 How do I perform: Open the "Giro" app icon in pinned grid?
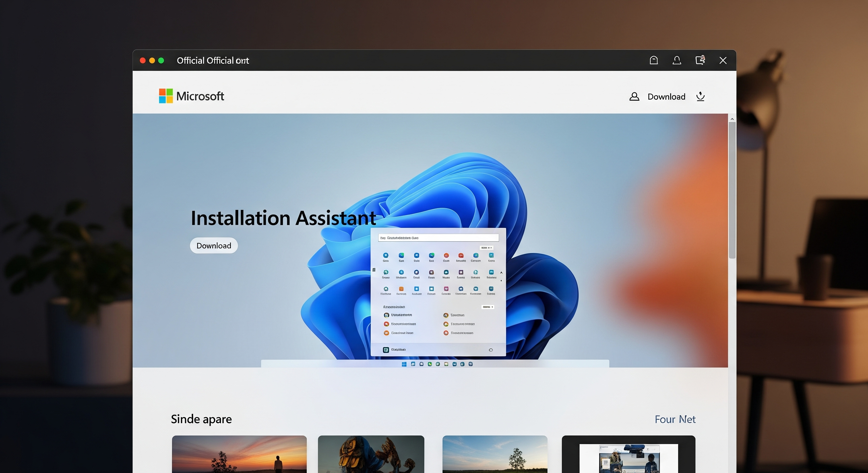[x=386, y=255]
